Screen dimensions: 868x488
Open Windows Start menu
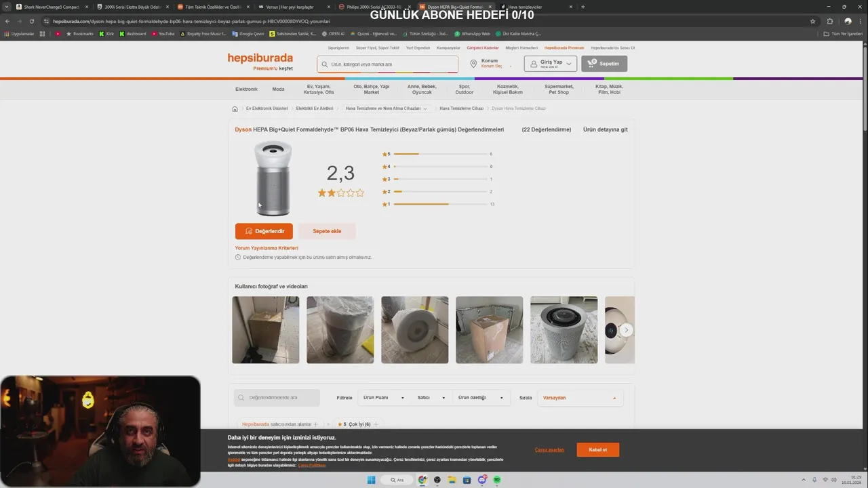point(371,480)
